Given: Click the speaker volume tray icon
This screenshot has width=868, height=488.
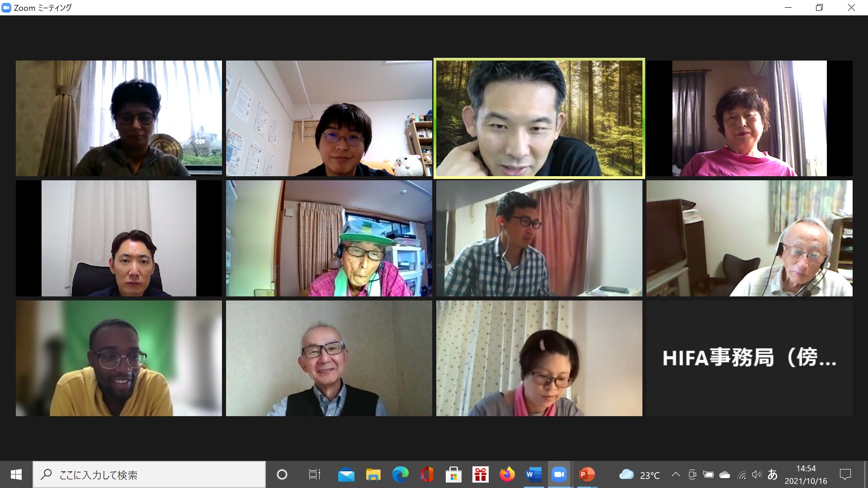Looking at the screenshot, I should [x=756, y=474].
